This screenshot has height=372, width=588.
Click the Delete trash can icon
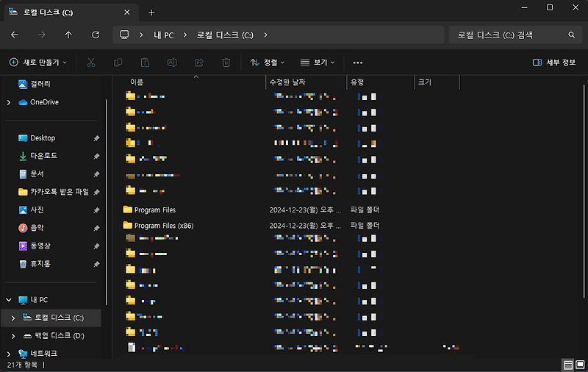click(x=226, y=62)
